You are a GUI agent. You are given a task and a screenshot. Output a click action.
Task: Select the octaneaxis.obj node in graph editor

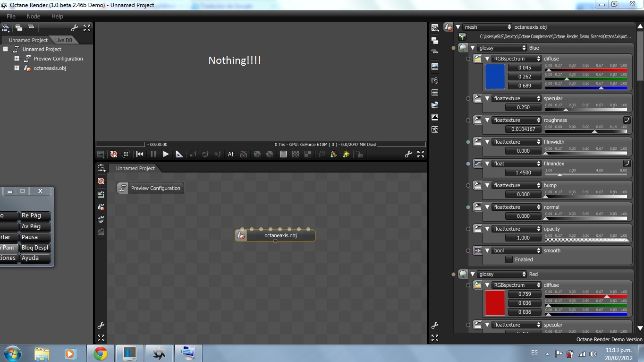(x=275, y=235)
